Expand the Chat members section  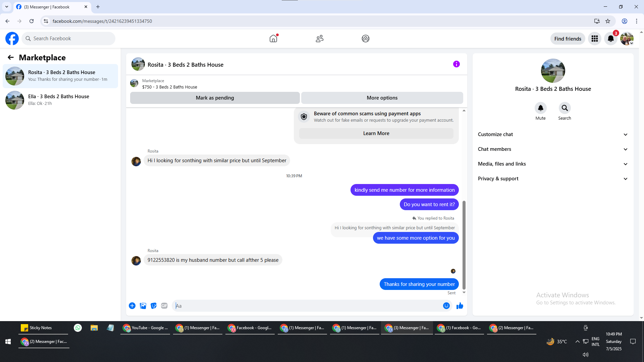coord(553,149)
